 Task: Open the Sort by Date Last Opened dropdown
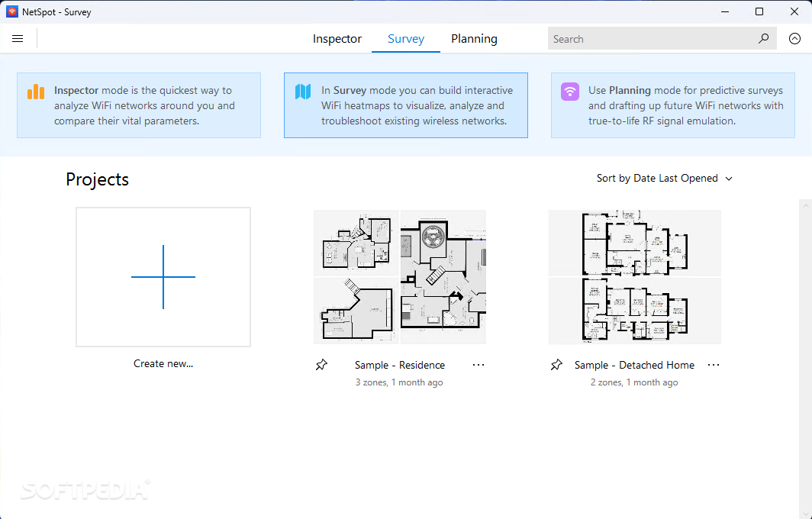point(665,178)
